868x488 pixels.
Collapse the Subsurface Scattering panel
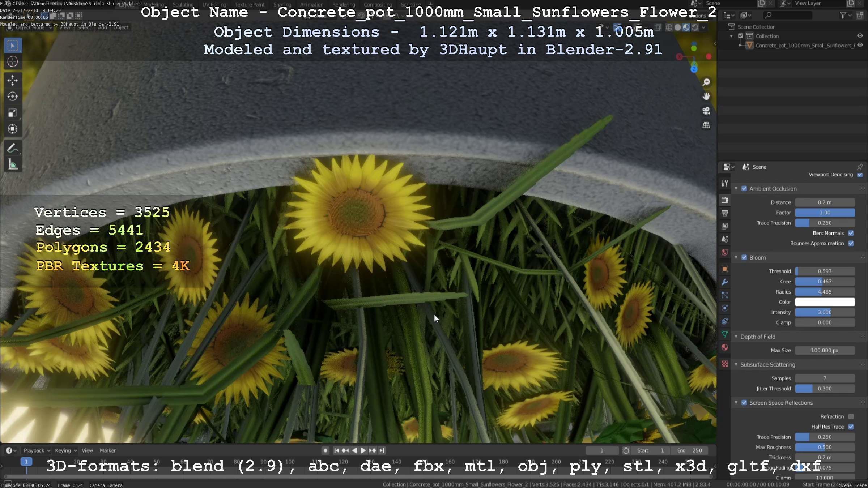[x=736, y=364]
